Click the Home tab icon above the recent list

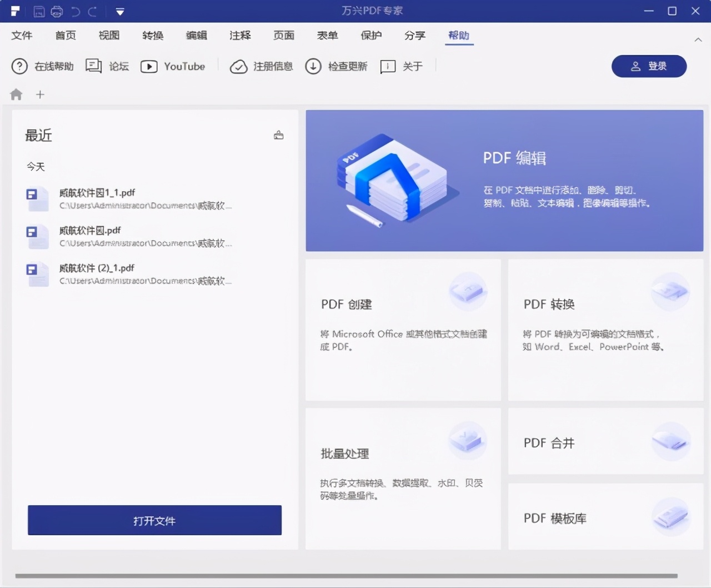(x=16, y=94)
